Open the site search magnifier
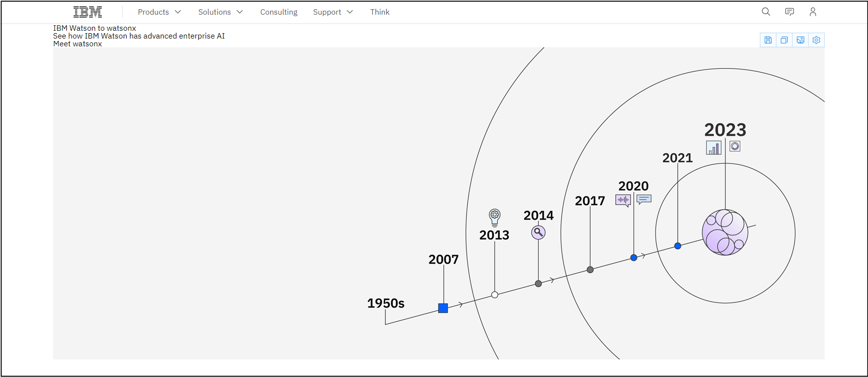 click(x=766, y=12)
